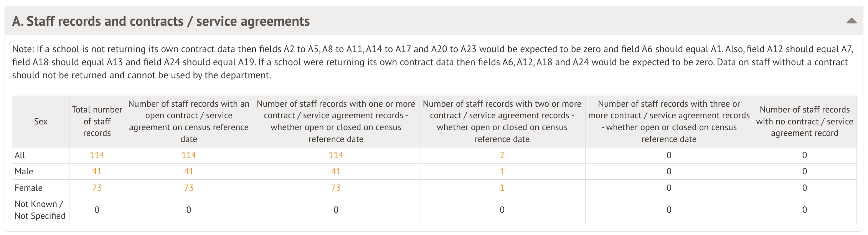Open Female staff with one or more contracts link
868x235 pixels.
pyautogui.click(x=336, y=188)
